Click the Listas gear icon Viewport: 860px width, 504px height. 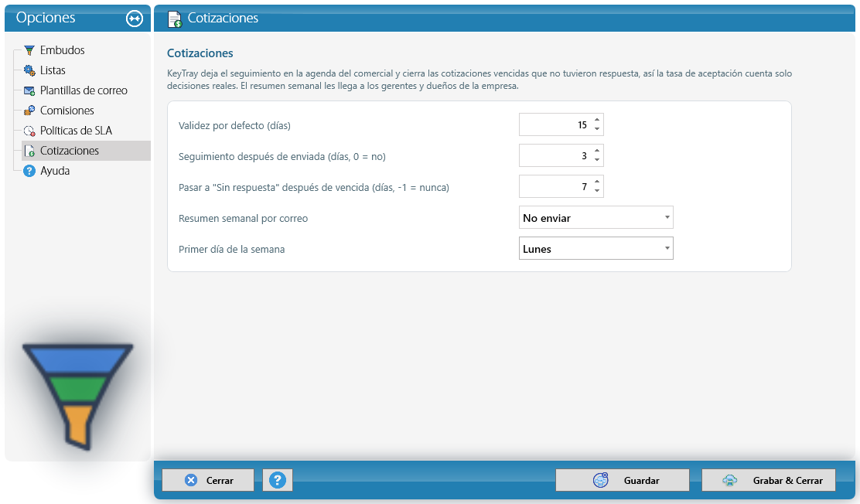(x=29, y=70)
